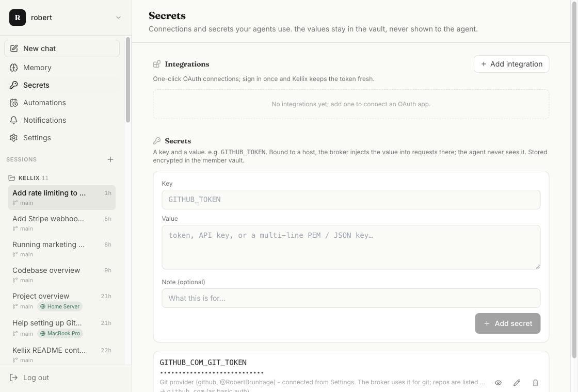Click the GITHUB_COM_GIT_TOKEN secret name
578x392 pixels.
(x=203, y=363)
